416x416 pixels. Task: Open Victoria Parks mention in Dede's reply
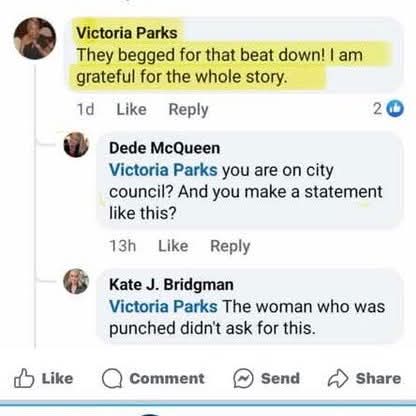163,170
